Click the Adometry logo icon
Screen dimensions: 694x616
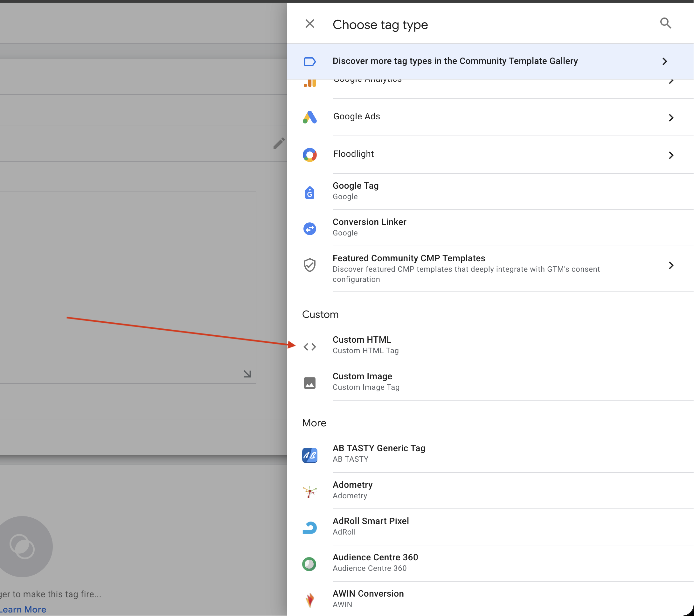(310, 491)
